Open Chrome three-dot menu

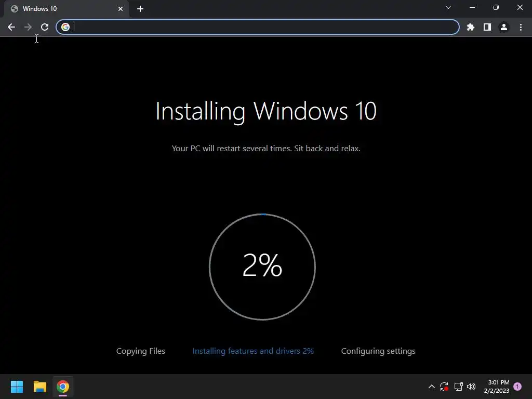click(521, 27)
